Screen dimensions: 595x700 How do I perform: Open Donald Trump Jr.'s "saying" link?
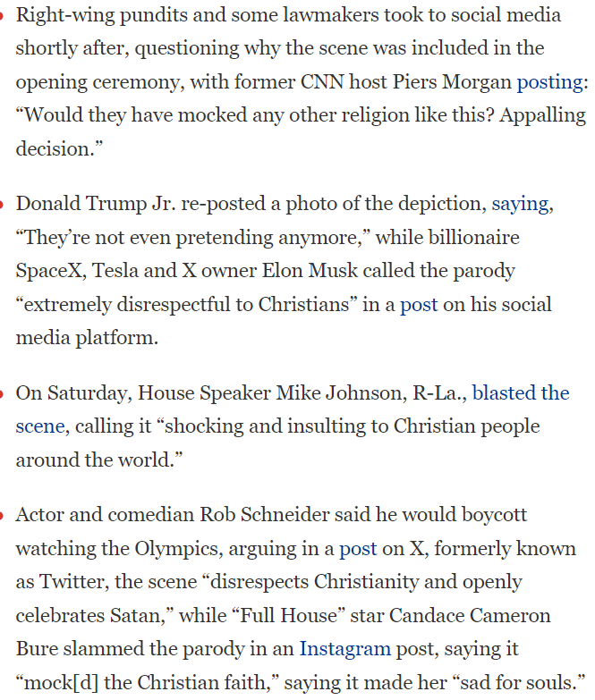520,204
